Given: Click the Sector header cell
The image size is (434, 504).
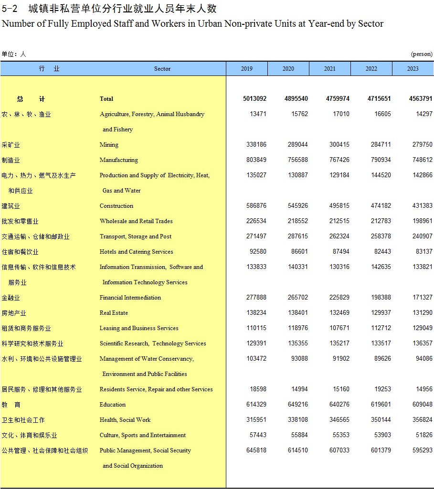Looking at the screenshot, I should pyautogui.click(x=162, y=68).
